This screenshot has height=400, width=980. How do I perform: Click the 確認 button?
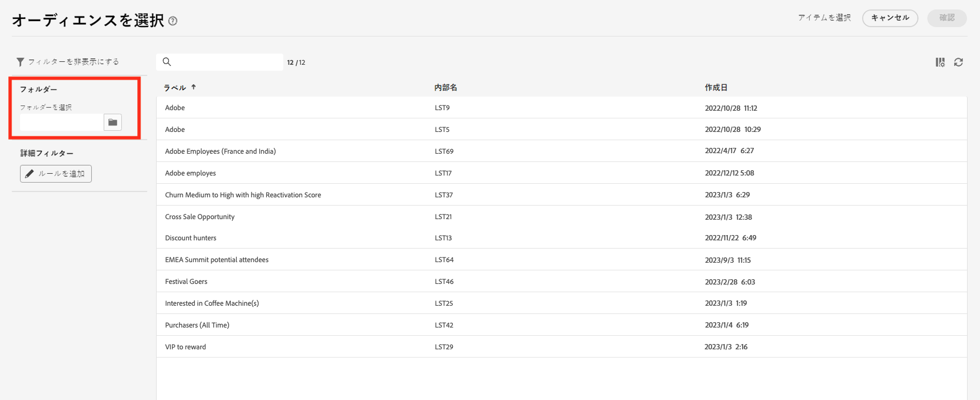tap(946, 18)
